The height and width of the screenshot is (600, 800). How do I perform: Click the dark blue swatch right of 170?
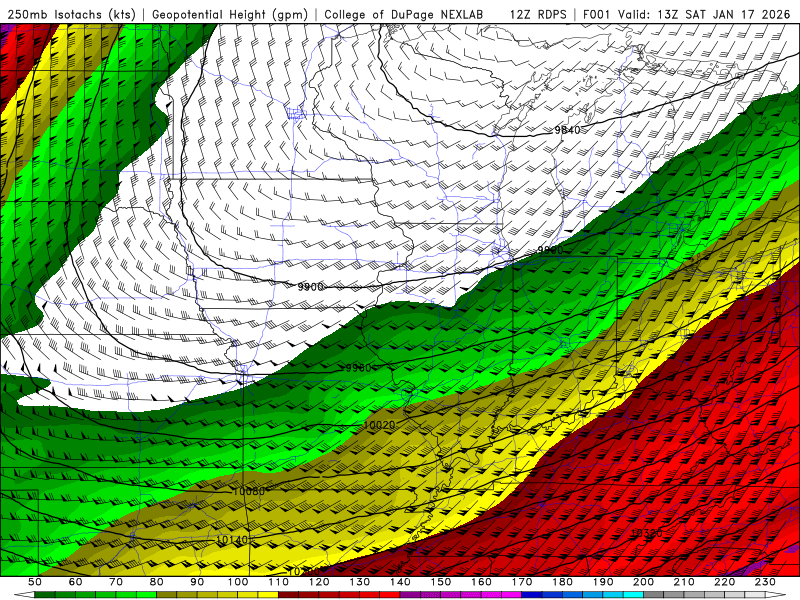pos(532,595)
